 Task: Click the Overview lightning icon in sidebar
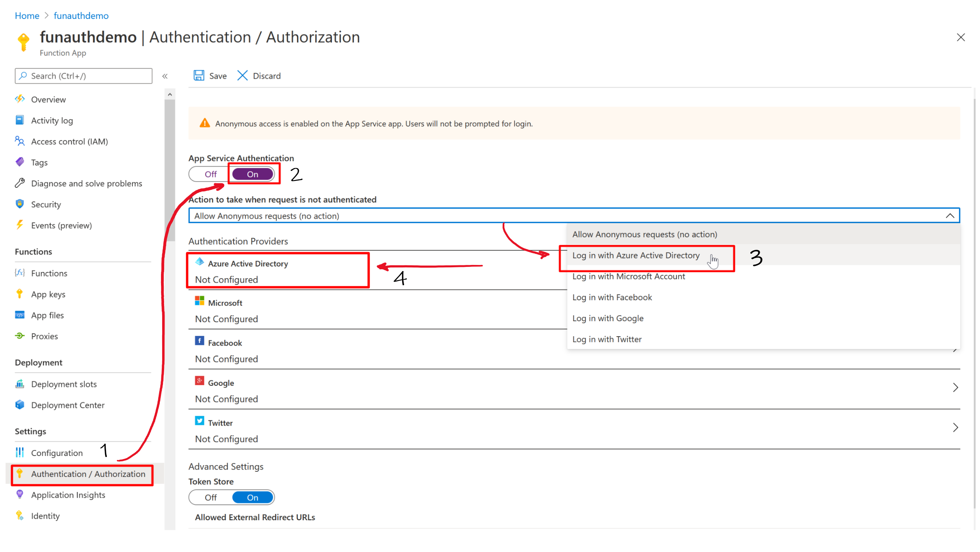click(x=20, y=99)
